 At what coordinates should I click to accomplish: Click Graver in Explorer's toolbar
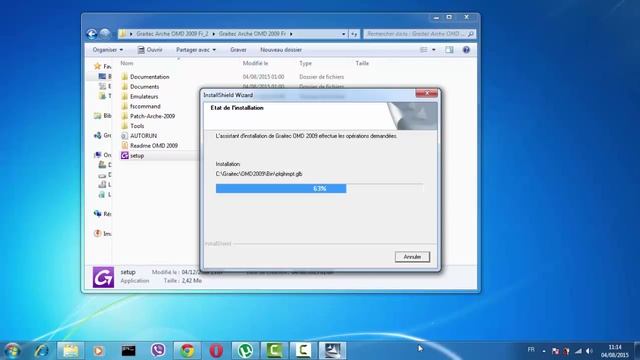[238, 50]
